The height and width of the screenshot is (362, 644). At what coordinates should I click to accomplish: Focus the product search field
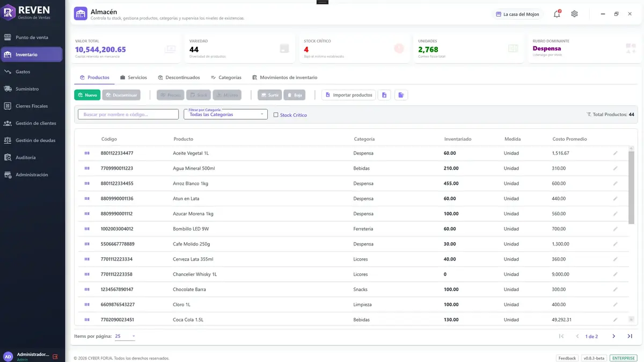click(128, 114)
